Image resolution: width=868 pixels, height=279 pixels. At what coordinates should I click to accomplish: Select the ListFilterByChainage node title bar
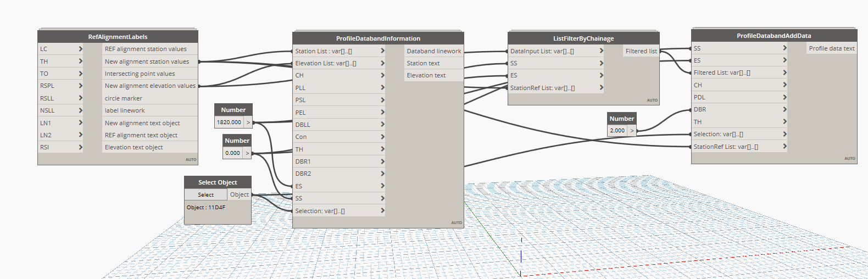point(583,38)
